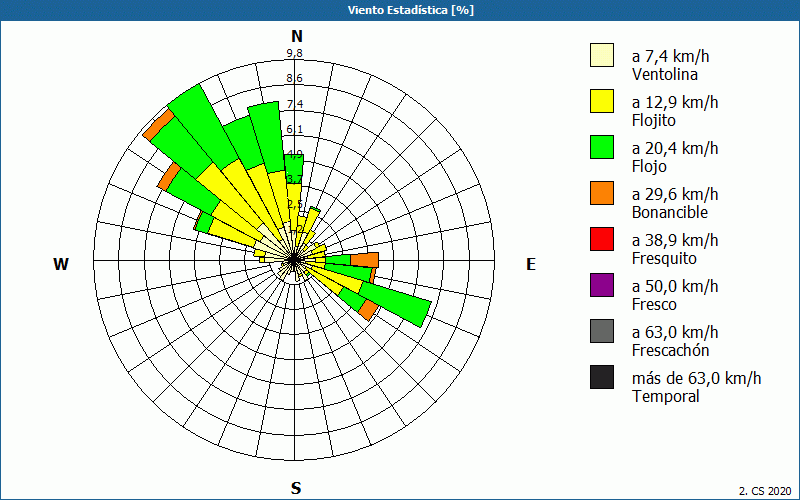
Task: Click the orange tip of the longest northwest bar
Action: pos(159,124)
